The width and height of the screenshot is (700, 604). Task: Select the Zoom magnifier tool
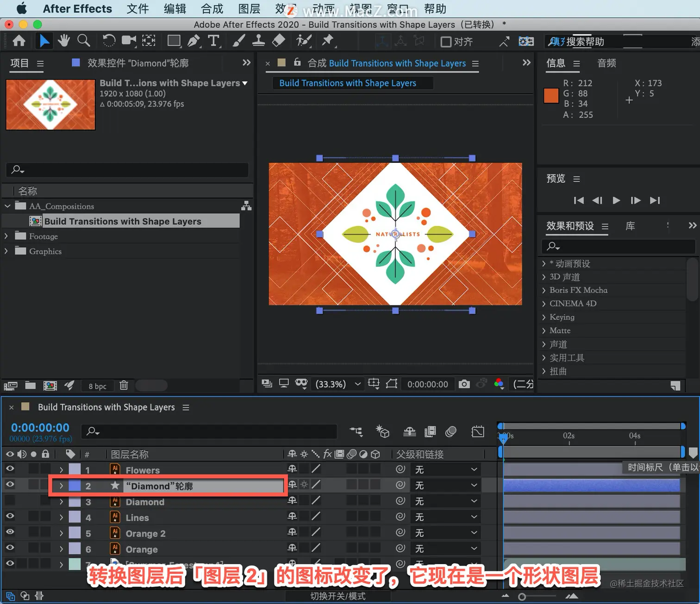[83, 41]
